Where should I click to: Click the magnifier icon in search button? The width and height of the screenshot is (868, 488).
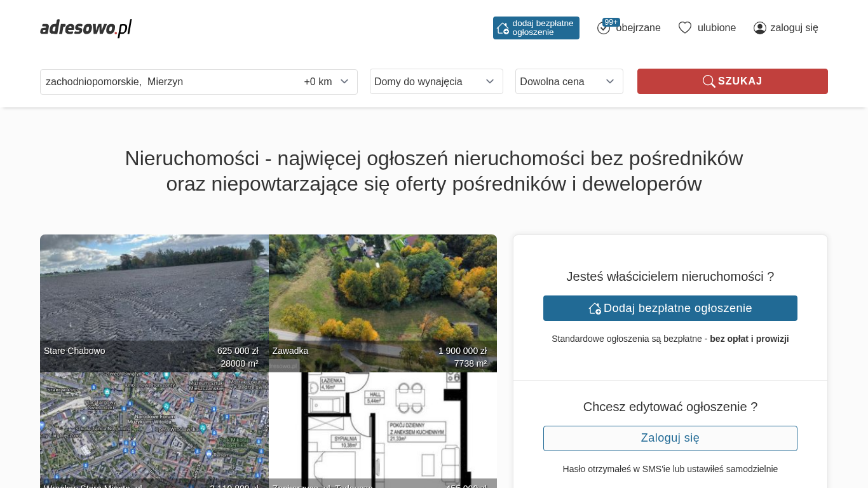click(709, 81)
